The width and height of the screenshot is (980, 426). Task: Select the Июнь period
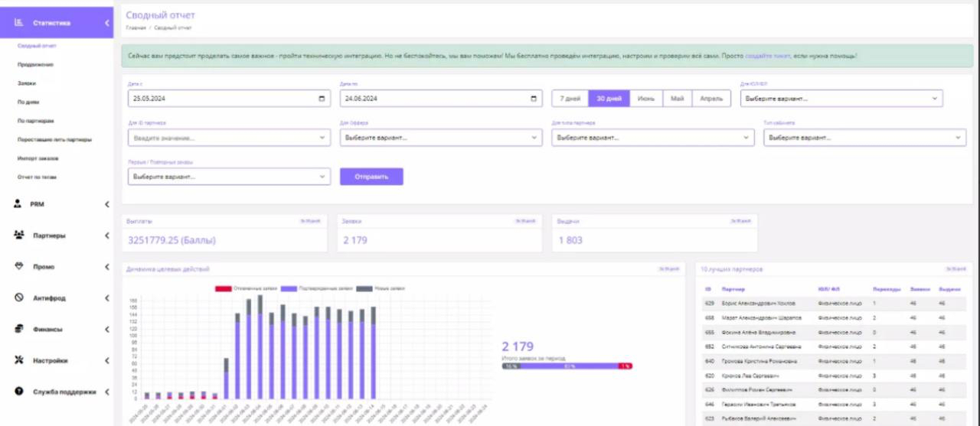(646, 99)
